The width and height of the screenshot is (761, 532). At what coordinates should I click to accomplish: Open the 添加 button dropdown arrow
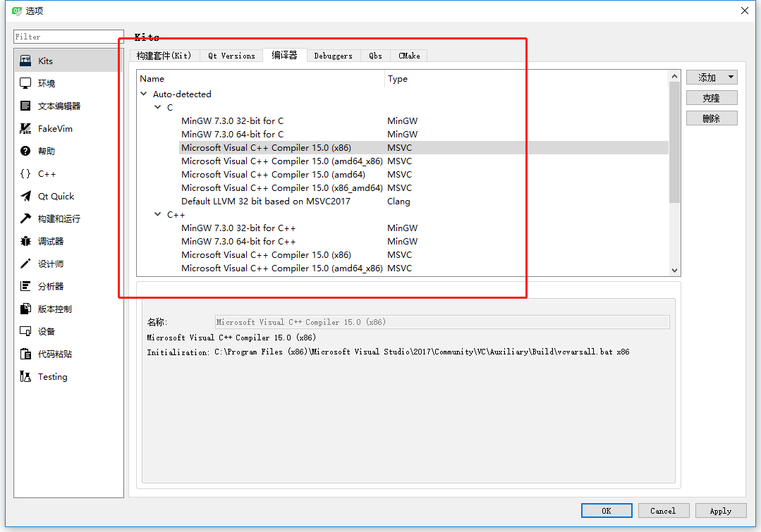point(731,77)
